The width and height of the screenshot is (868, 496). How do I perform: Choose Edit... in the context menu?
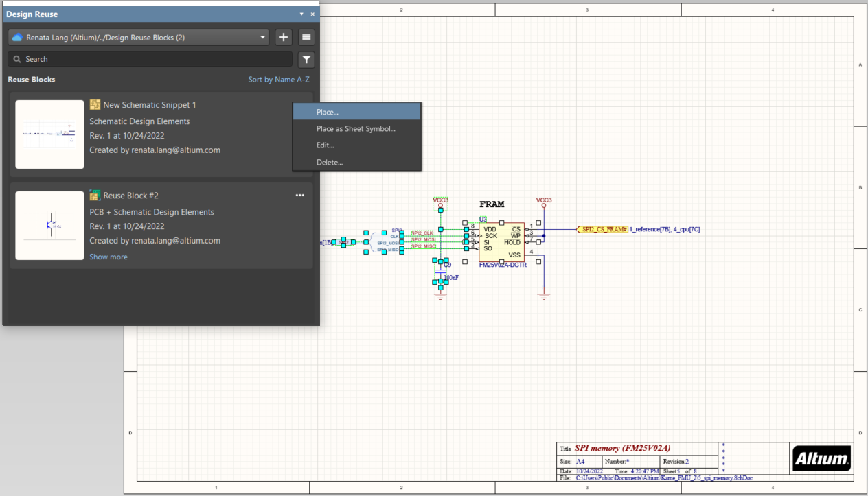click(325, 145)
